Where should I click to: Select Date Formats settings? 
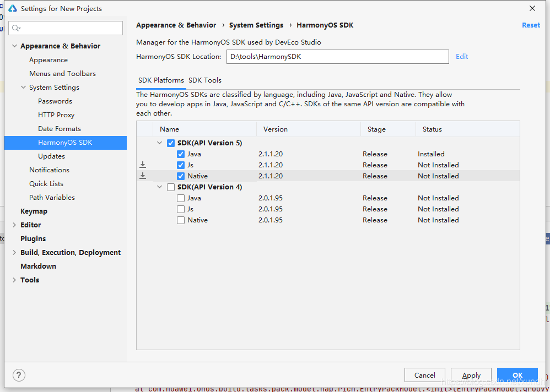point(60,129)
